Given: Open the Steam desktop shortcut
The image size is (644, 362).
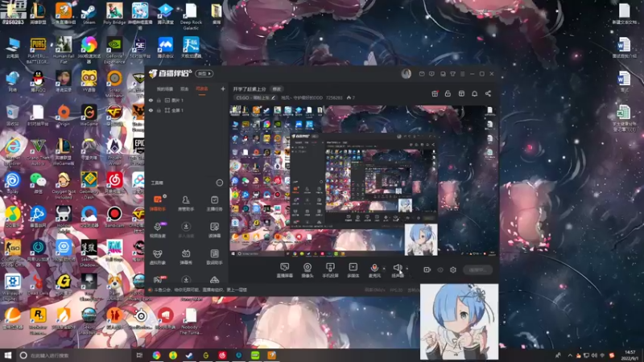Looking at the screenshot, I should pos(89,14).
